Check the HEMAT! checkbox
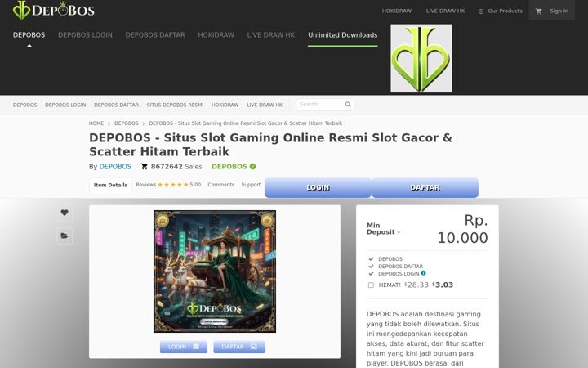 pos(371,285)
